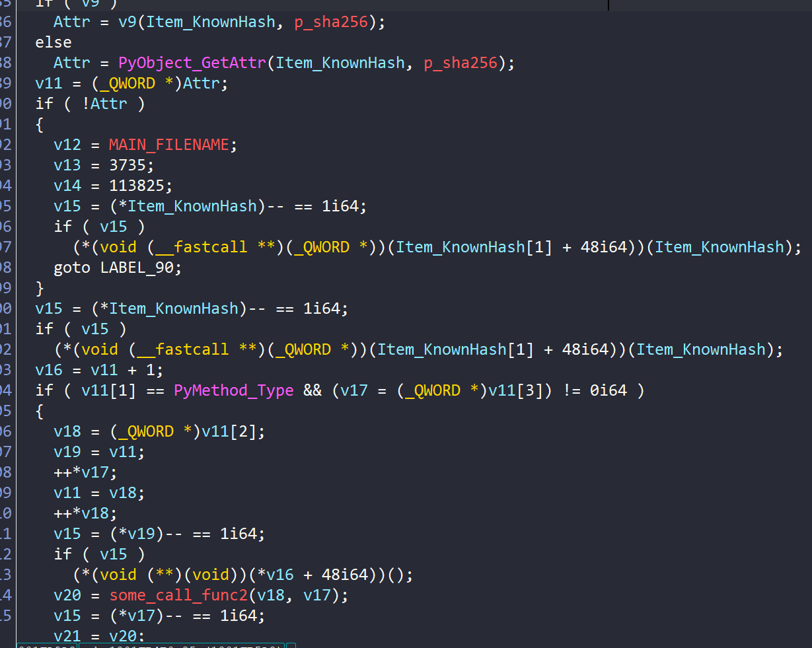Click variable v14 on its assignment line
This screenshot has height=648, width=812.
(67, 186)
